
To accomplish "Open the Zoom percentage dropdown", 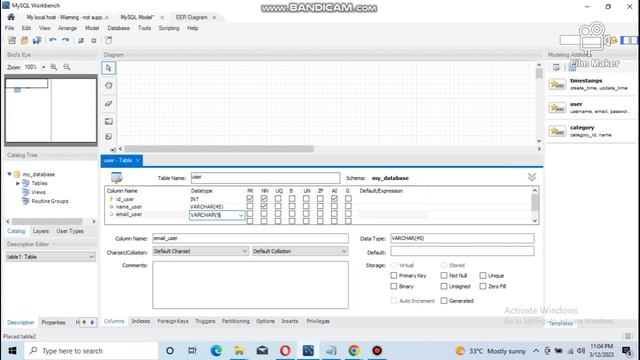I will [x=43, y=67].
